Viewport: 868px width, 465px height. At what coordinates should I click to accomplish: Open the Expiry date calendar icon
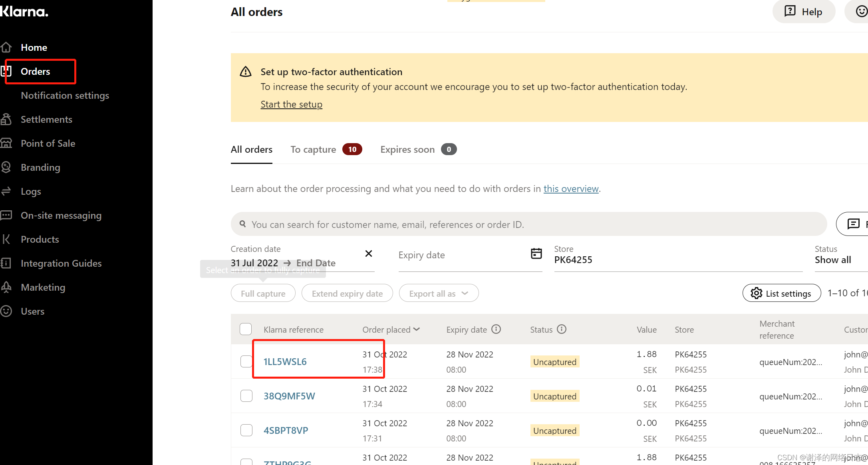coord(536,253)
